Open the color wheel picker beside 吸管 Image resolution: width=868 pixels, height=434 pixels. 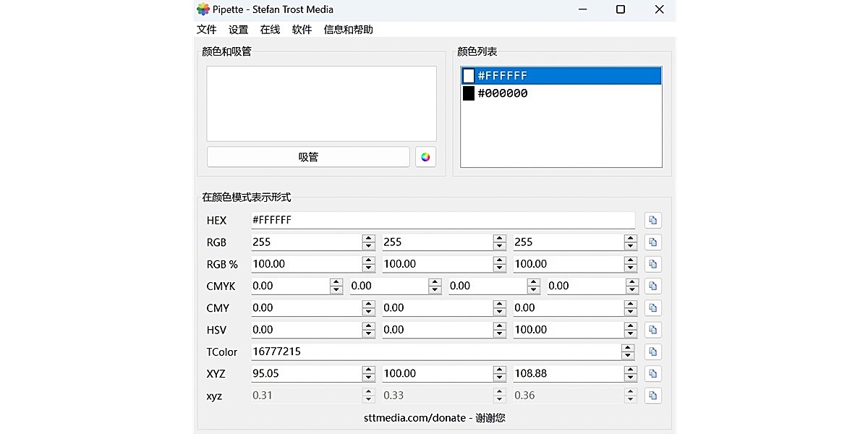click(x=425, y=156)
